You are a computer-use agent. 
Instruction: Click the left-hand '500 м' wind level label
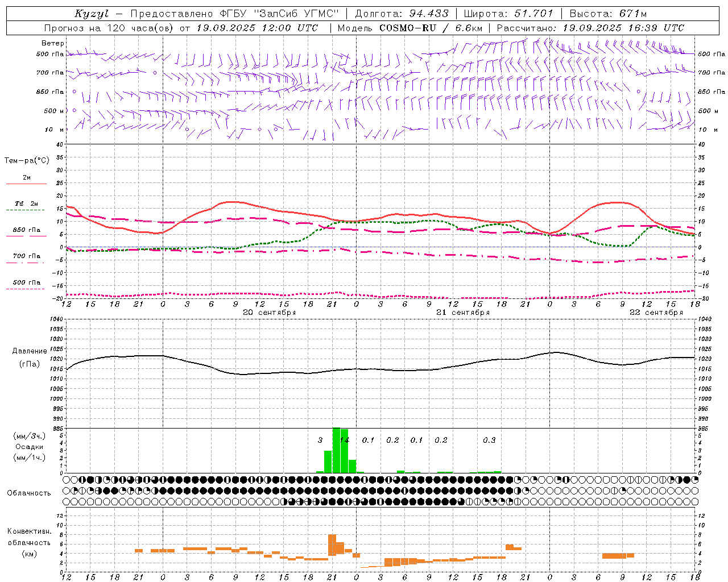pos(54,111)
